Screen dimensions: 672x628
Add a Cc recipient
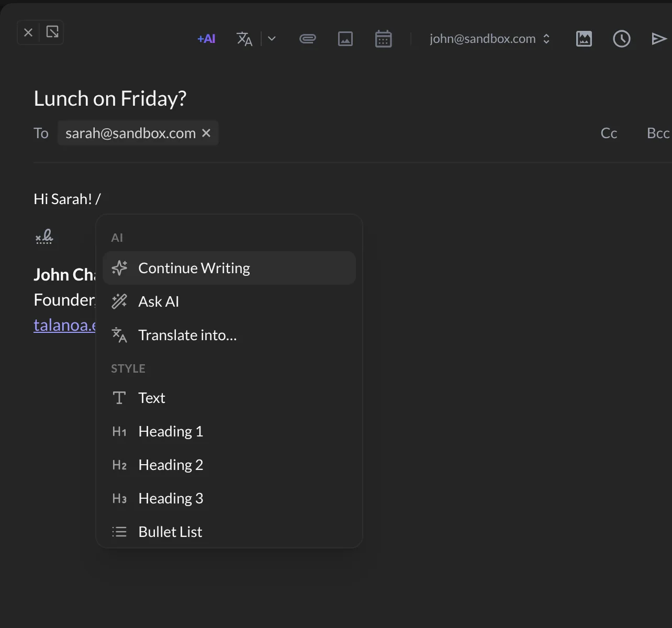(609, 133)
